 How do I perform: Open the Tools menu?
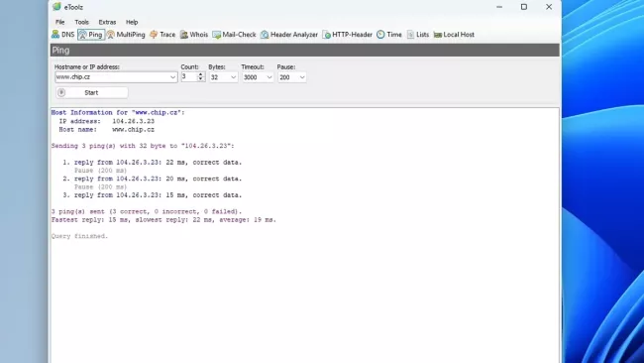[x=81, y=22]
